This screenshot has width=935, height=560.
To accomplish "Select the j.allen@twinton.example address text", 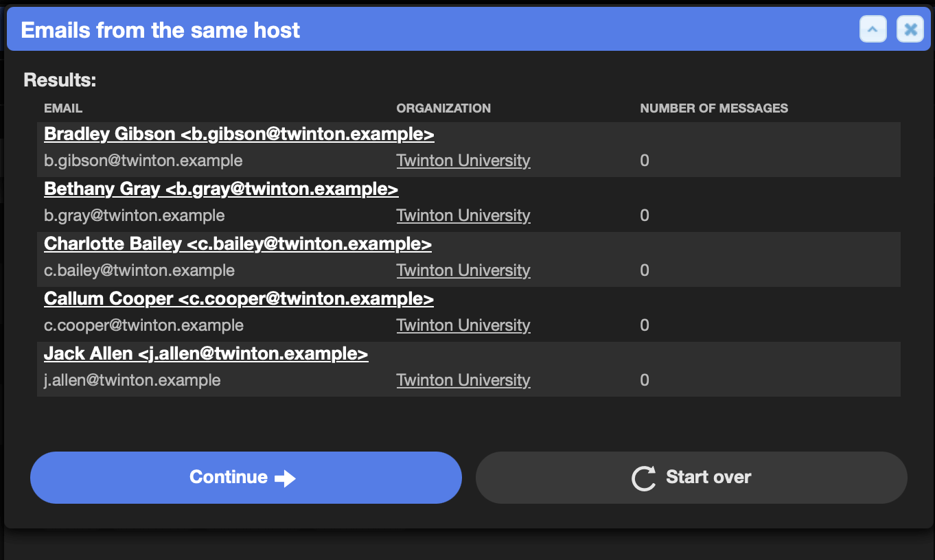I will click(132, 380).
